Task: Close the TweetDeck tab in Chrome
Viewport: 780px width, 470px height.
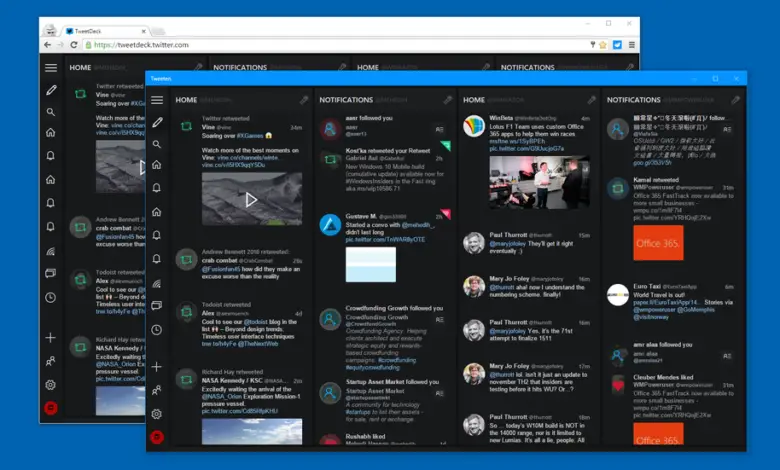Action: [143, 31]
